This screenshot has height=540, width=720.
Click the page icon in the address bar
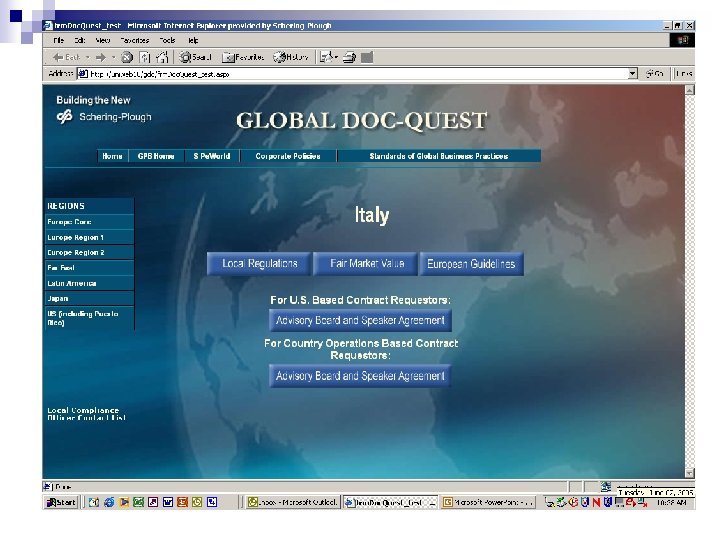coord(83,73)
